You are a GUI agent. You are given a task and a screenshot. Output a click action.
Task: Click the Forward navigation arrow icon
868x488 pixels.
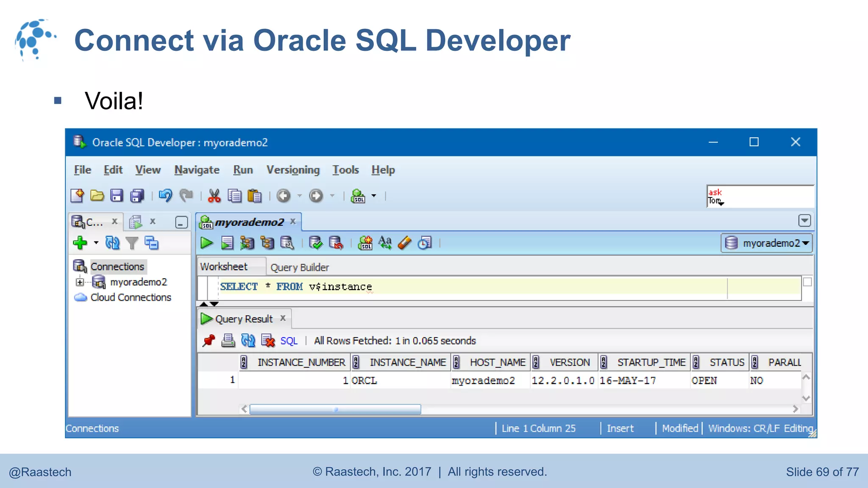[316, 196]
